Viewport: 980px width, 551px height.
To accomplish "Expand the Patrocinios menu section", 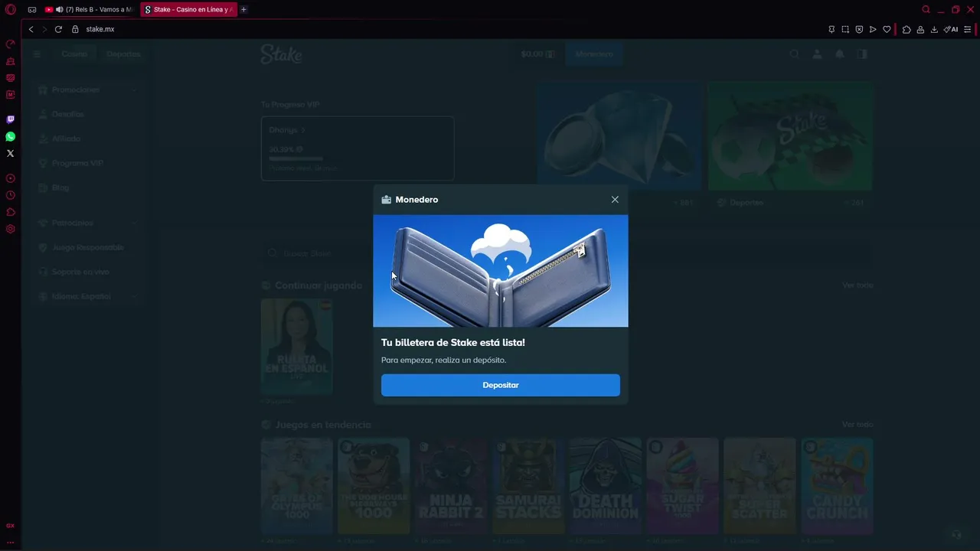I will [87, 223].
